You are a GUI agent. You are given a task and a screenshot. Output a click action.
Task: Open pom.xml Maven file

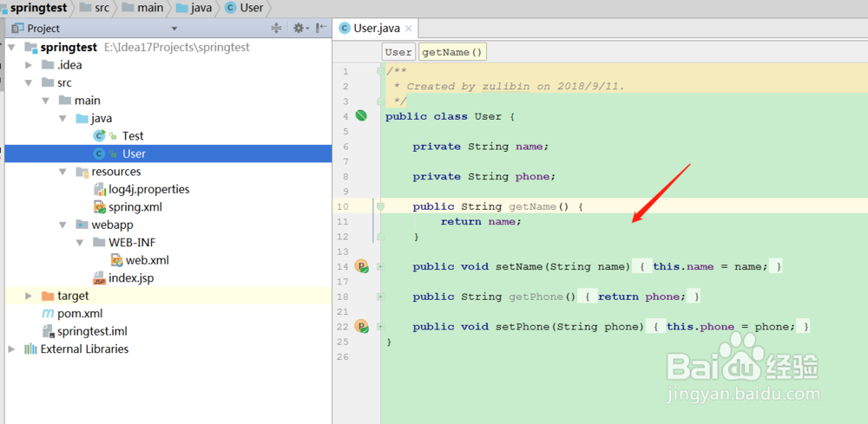point(79,313)
